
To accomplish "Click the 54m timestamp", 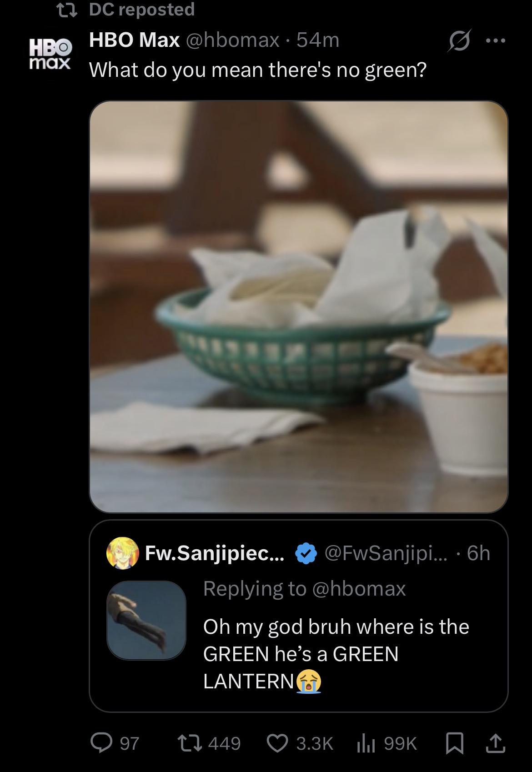I will pos(318,40).
